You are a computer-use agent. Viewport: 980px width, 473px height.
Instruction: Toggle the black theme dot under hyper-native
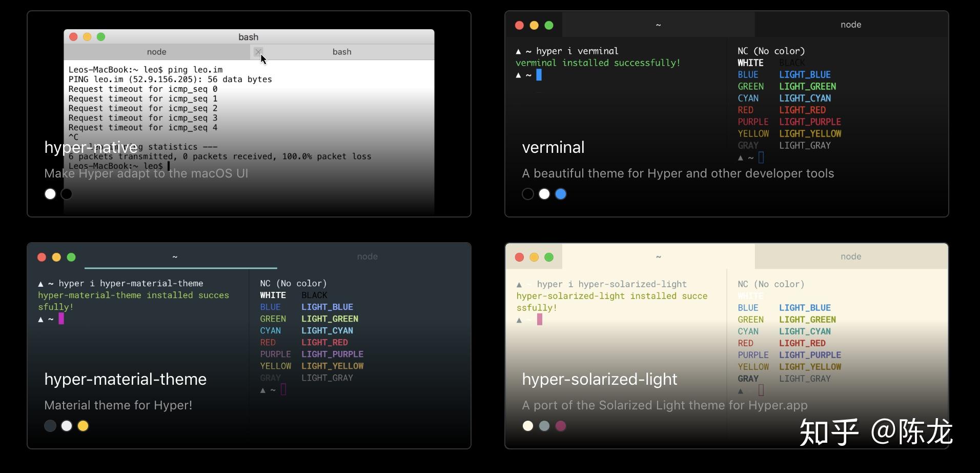(x=66, y=194)
